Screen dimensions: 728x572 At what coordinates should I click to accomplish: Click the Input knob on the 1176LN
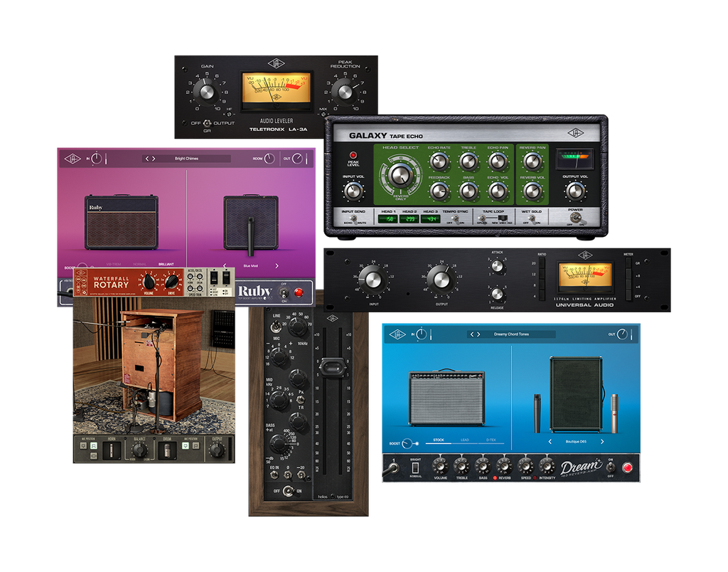pos(375,279)
